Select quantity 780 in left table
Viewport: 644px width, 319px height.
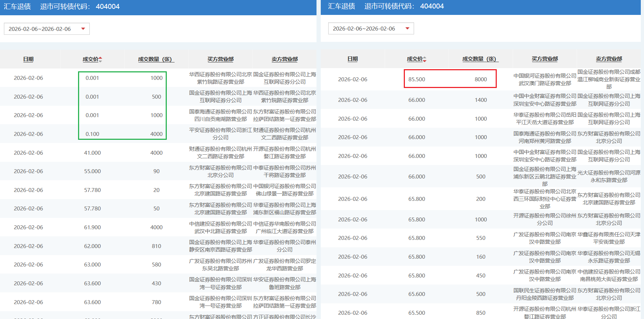click(156, 302)
